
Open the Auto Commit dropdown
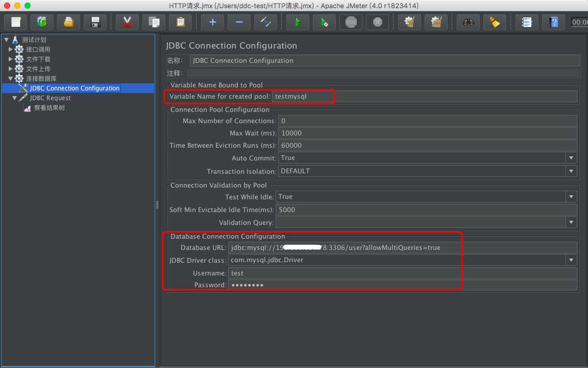point(571,158)
